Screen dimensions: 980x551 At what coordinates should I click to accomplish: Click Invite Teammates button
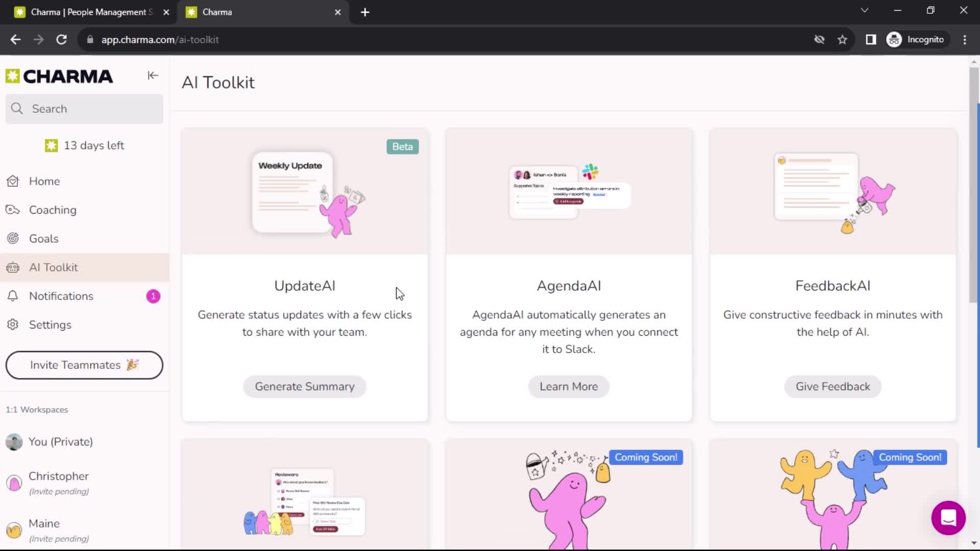tap(84, 365)
